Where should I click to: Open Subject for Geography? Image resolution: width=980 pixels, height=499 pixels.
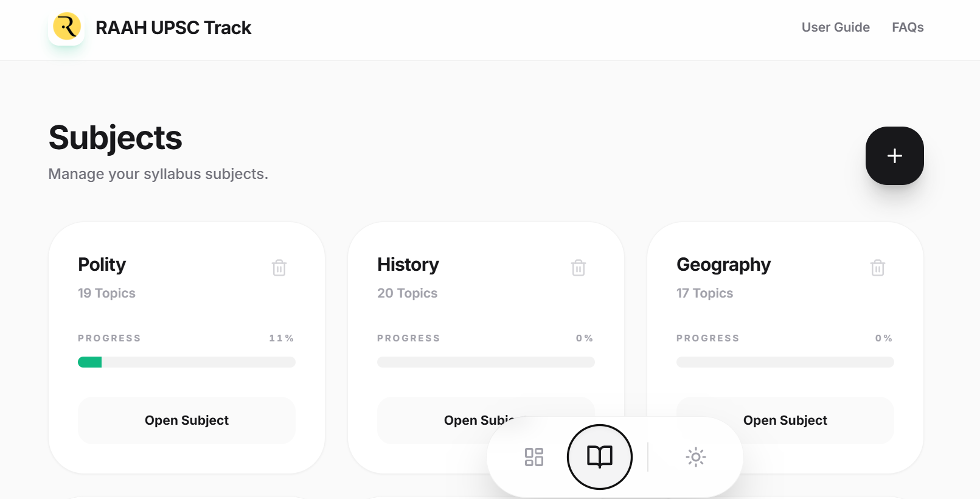tap(785, 420)
